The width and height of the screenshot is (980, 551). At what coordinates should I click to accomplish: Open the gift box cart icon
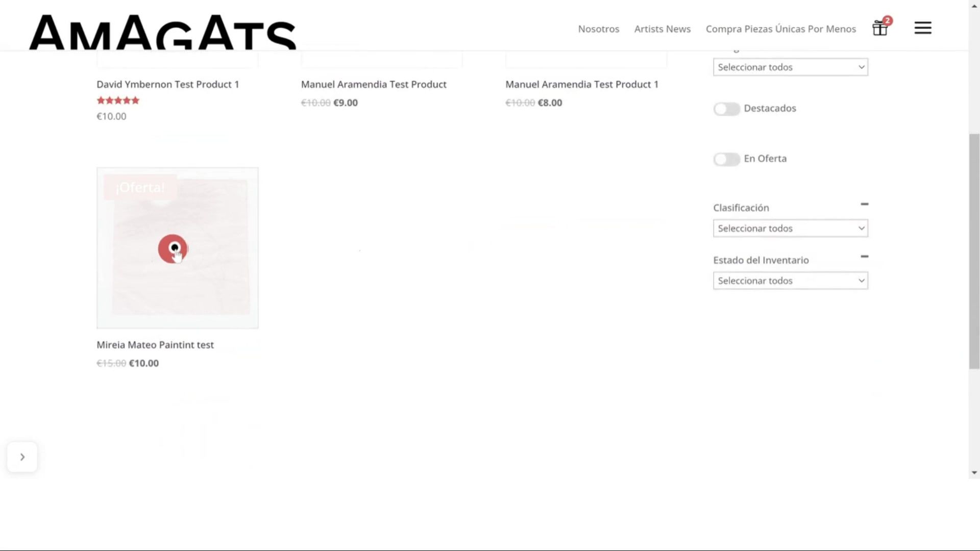(880, 28)
